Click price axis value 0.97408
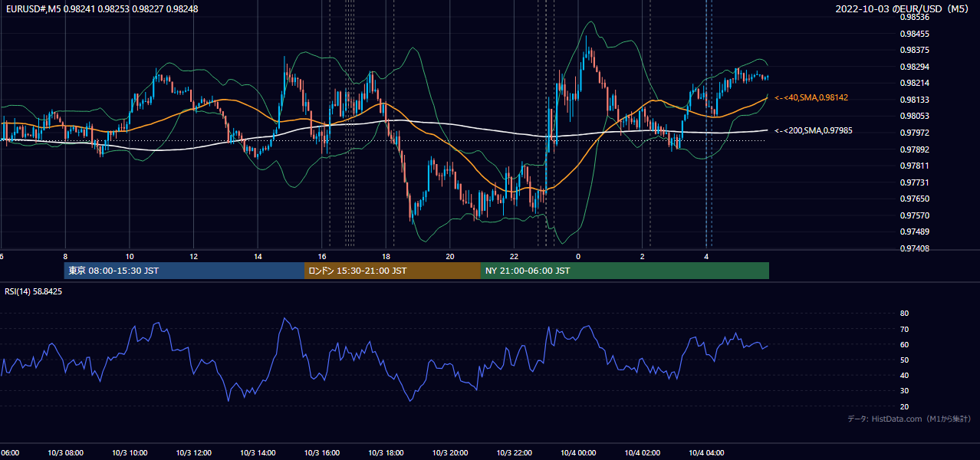The image size is (980, 460). coord(914,248)
